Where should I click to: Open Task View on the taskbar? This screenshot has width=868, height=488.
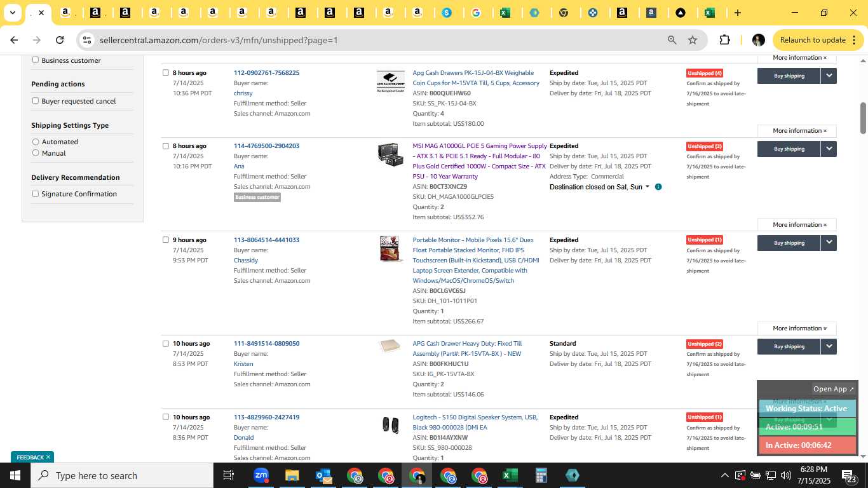pyautogui.click(x=229, y=475)
